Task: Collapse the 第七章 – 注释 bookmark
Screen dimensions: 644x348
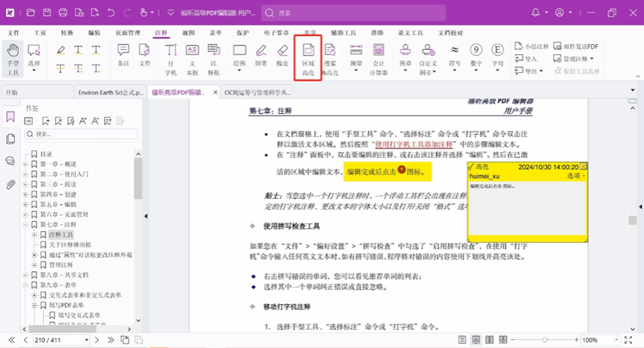Action: tap(25, 224)
